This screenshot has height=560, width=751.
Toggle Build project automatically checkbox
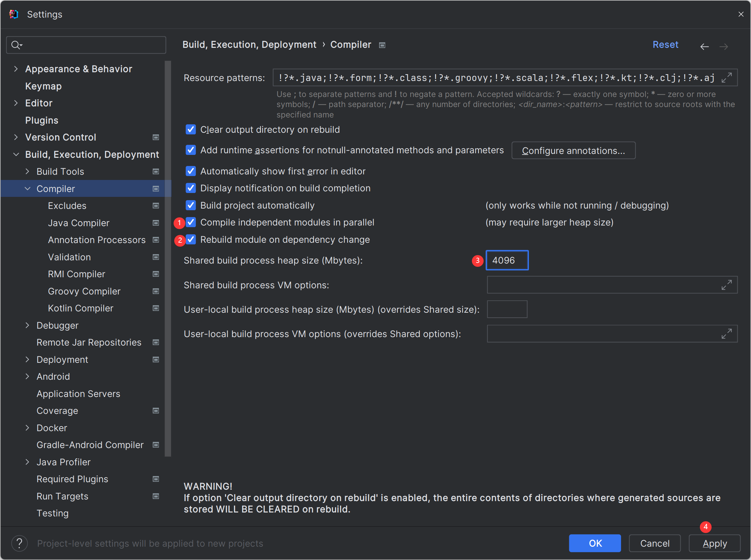point(191,205)
